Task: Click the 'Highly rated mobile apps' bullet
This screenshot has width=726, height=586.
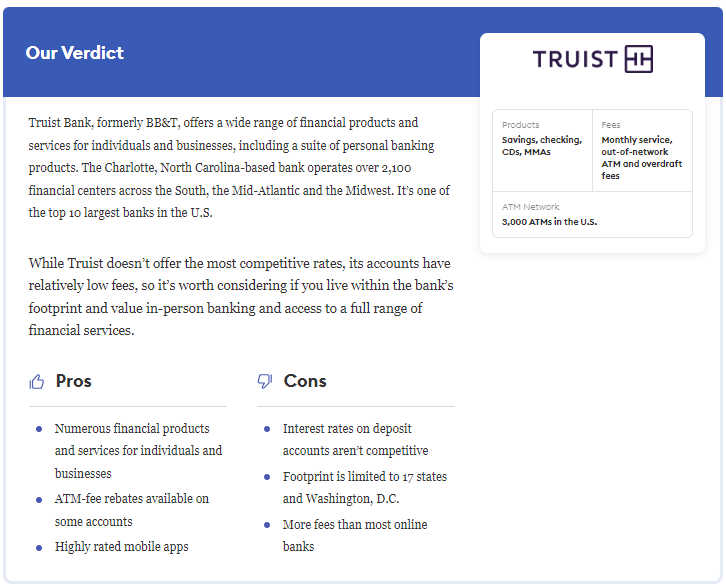Action: (x=122, y=547)
